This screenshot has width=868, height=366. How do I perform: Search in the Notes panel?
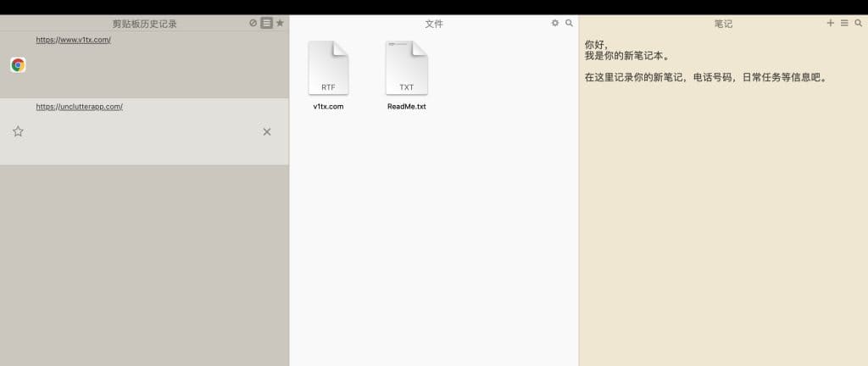859,23
